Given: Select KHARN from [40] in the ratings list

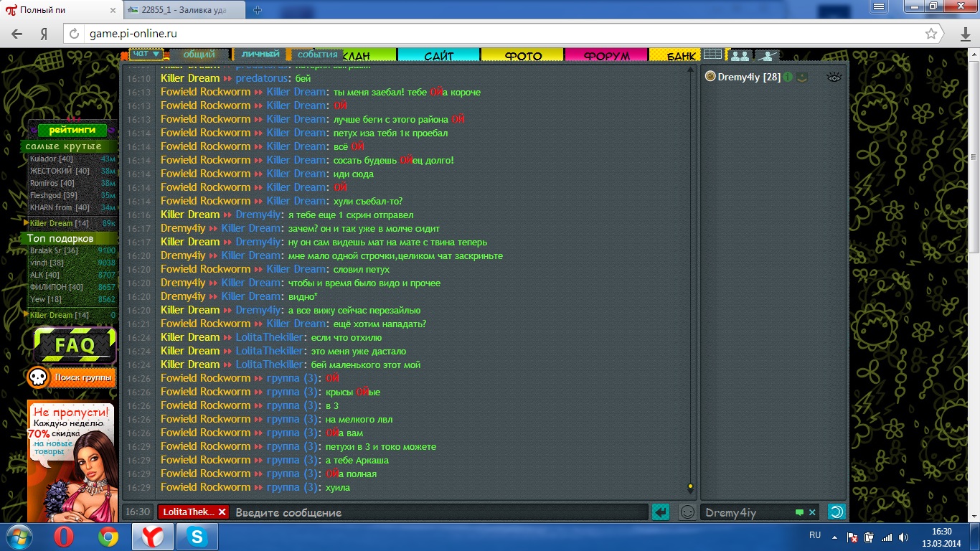Looking at the screenshot, I should [x=60, y=207].
